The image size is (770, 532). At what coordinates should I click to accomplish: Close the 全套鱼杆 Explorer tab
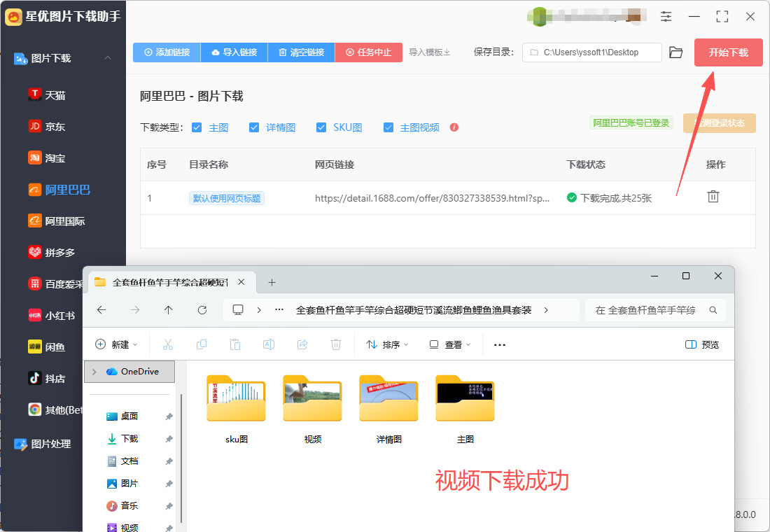pos(241,282)
